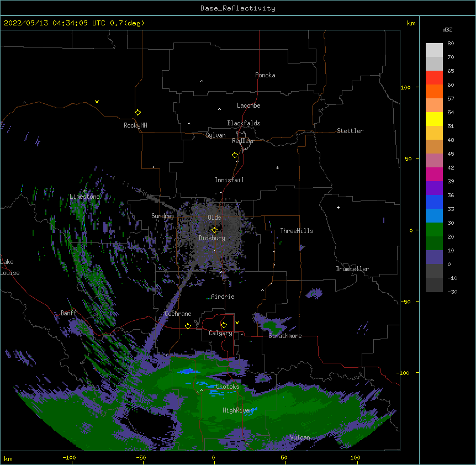Click the Banff label

68,313
